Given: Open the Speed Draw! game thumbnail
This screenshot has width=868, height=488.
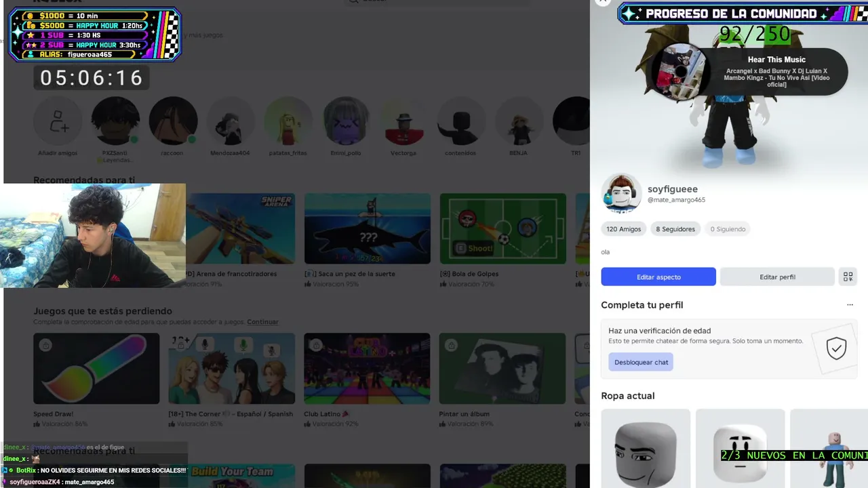Looking at the screenshot, I should [x=96, y=368].
